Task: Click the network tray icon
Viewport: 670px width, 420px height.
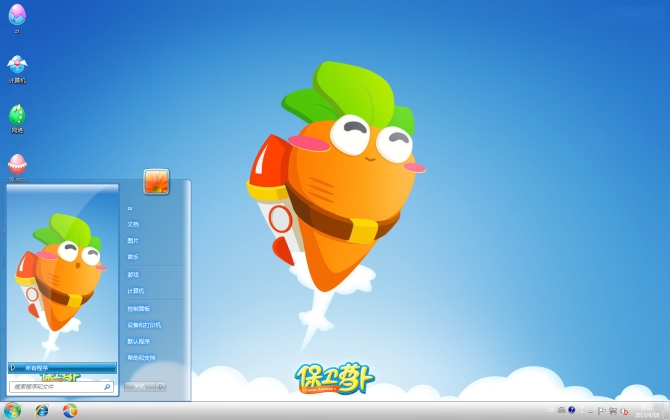Action: (613, 411)
